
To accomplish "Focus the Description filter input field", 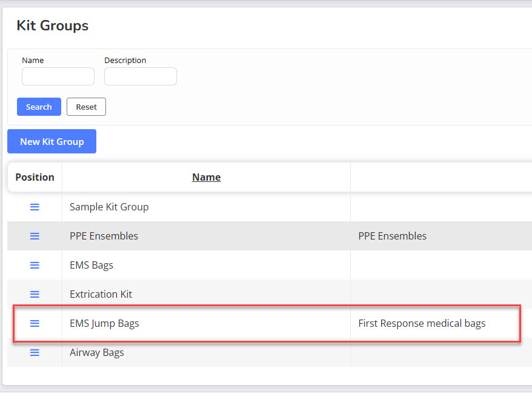I will pos(141,76).
